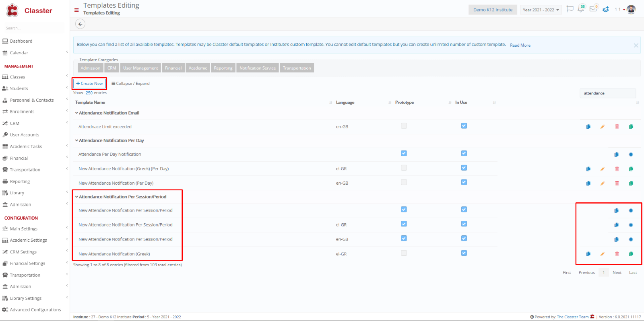Click Collapse / Expand
Screen dimensions: 644x321
[130, 84]
